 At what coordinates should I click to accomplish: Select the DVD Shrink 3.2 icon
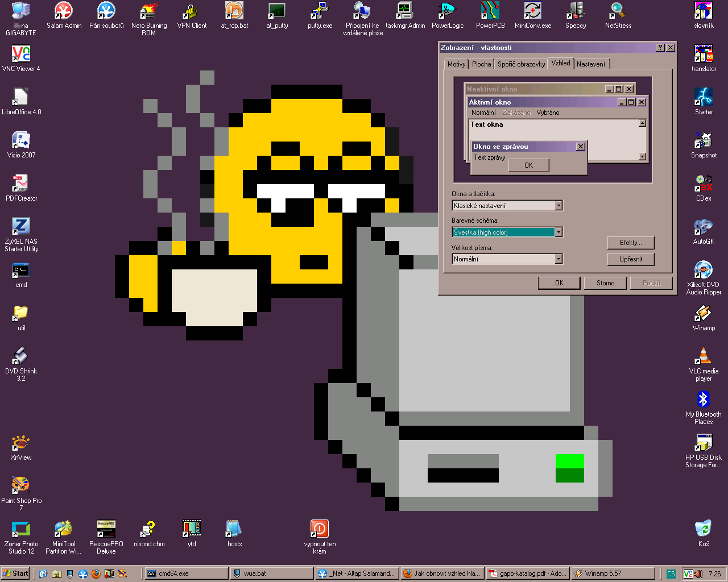(x=21, y=364)
